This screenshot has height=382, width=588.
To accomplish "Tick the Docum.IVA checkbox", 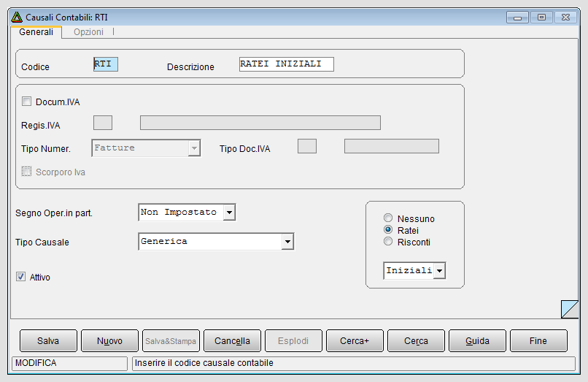I will pyautogui.click(x=26, y=102).
